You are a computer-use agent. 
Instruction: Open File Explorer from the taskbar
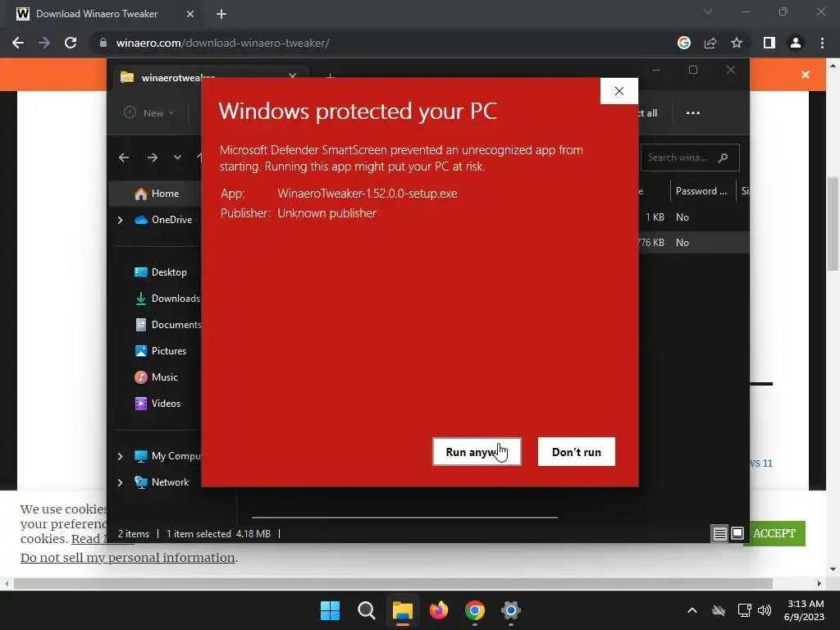pos(402,610)
